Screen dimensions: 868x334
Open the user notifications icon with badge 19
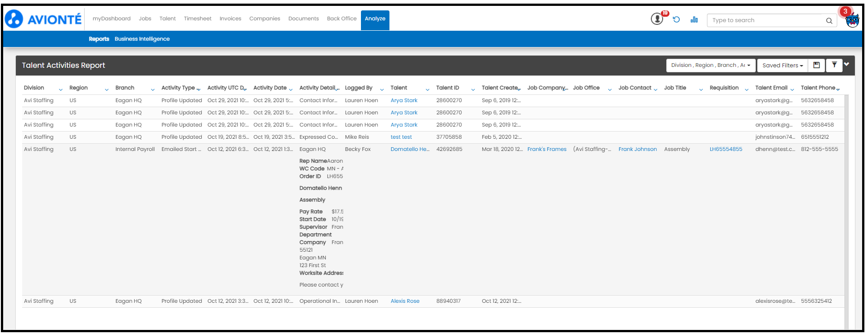pyautogui.click(x=657, y=19)
